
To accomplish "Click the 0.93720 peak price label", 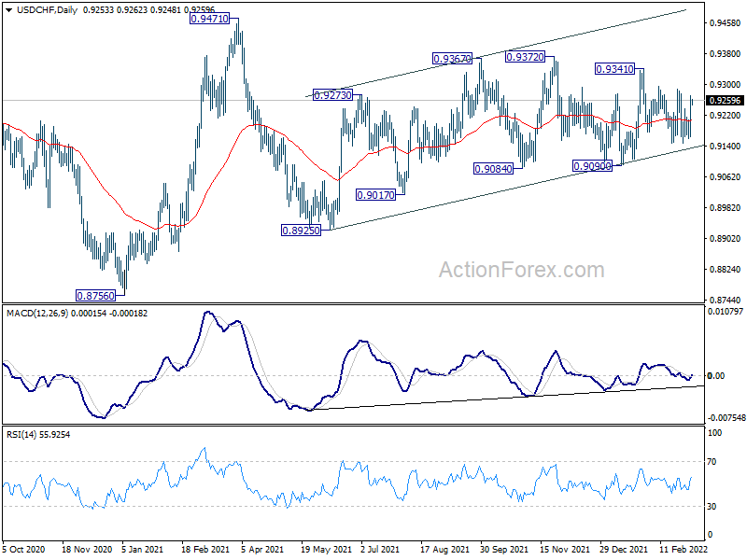I will click(525, 57).
